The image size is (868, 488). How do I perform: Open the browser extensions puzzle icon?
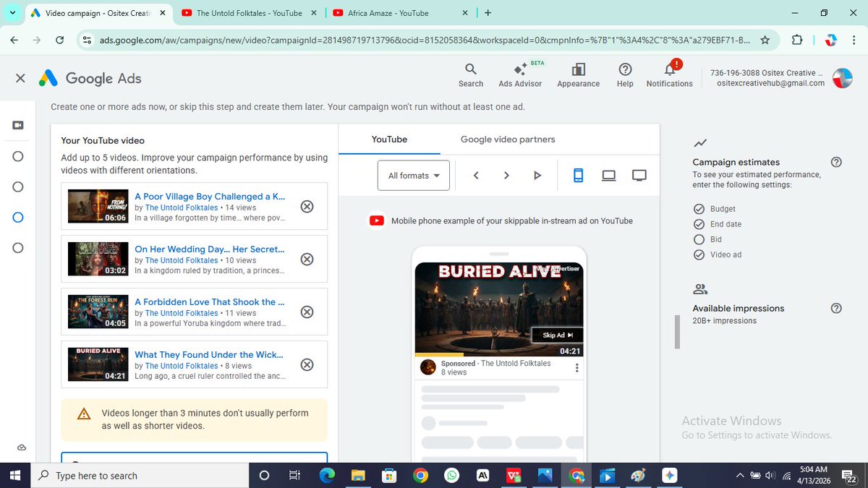coord(798,40)
